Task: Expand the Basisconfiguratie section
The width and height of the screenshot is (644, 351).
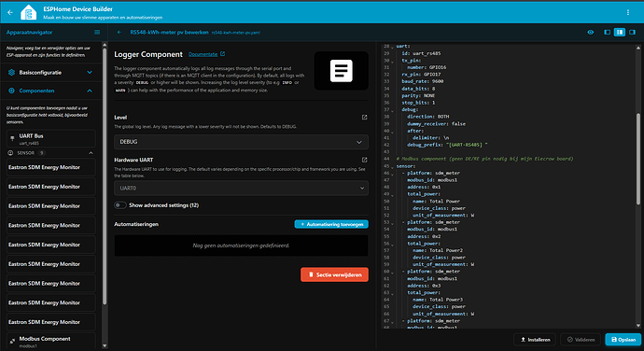Action: tap(51, 72)
